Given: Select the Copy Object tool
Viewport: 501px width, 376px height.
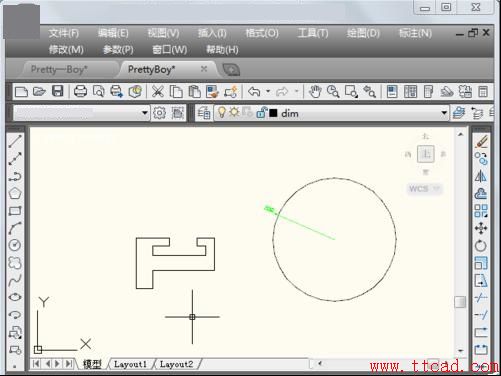Looking at the screenshot, I should [481, 159].
